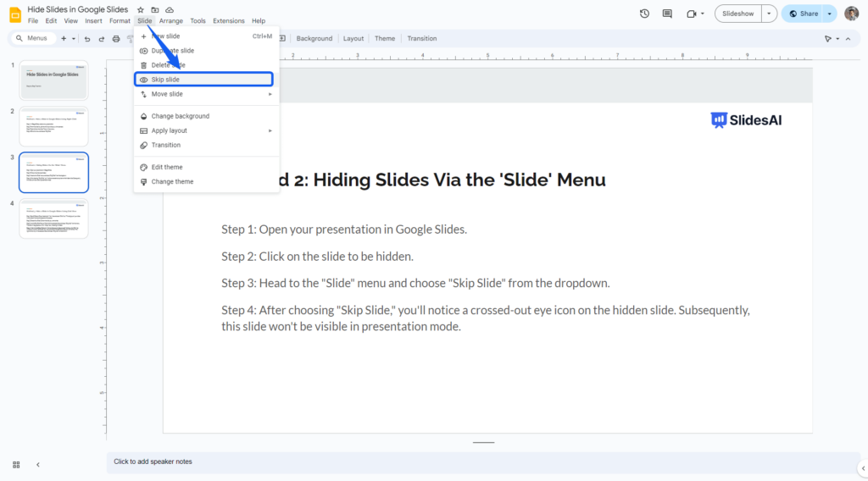Open the side panel arrow at bottom right
868x481 pixels.
pos(863,468)
